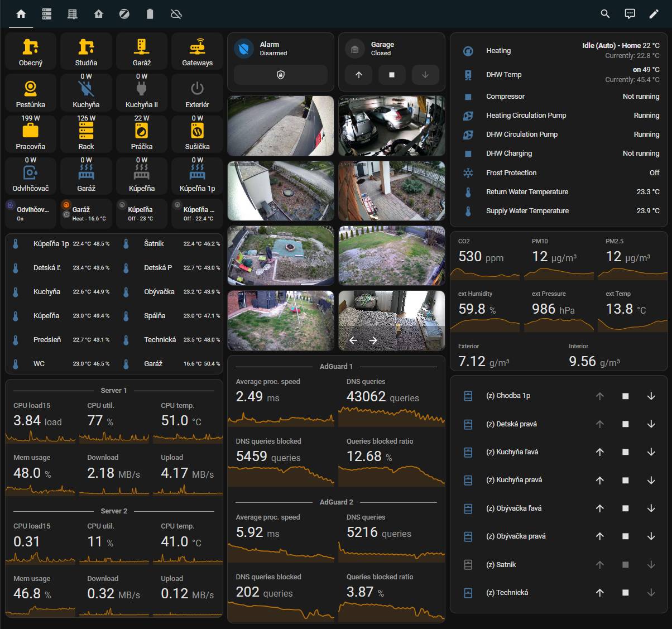
Task: Open the Garáž thermostat heat tile
Action: click(x=86, y=214)
